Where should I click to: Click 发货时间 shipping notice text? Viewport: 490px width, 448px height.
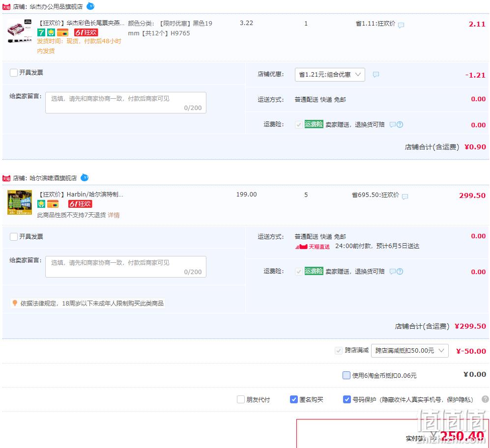click(x=79, y=46)
